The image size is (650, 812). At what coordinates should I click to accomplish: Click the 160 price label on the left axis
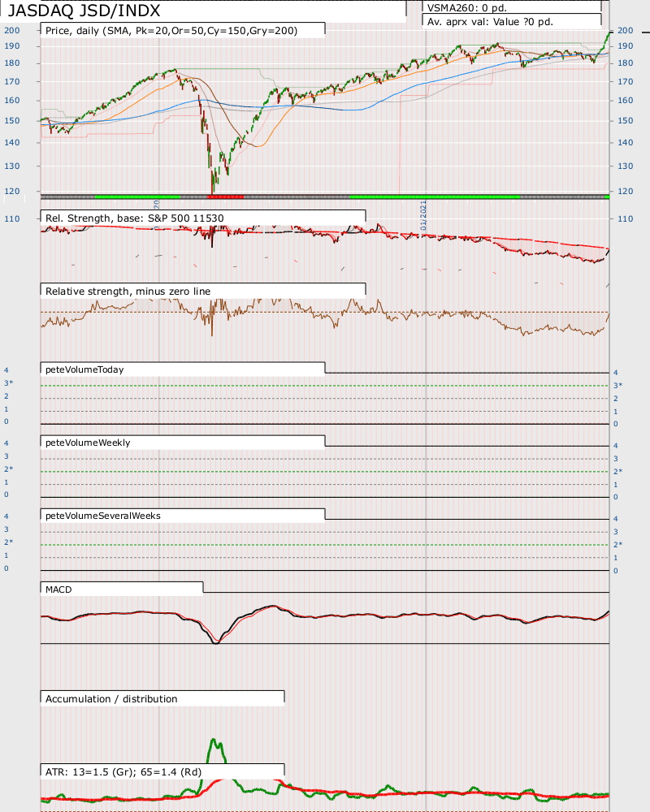tap(12, 100)
